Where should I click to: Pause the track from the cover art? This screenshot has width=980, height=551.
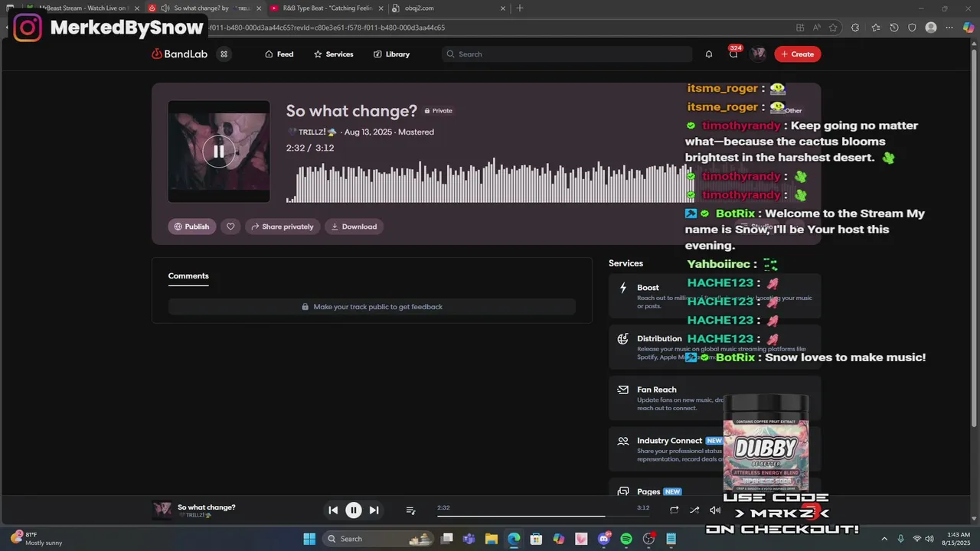(x=219, y=152)
